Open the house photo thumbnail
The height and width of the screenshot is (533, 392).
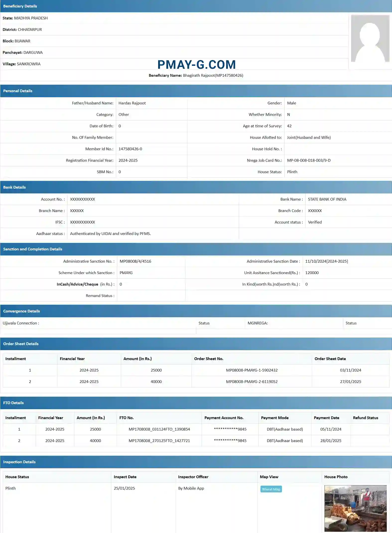[355, 508]
